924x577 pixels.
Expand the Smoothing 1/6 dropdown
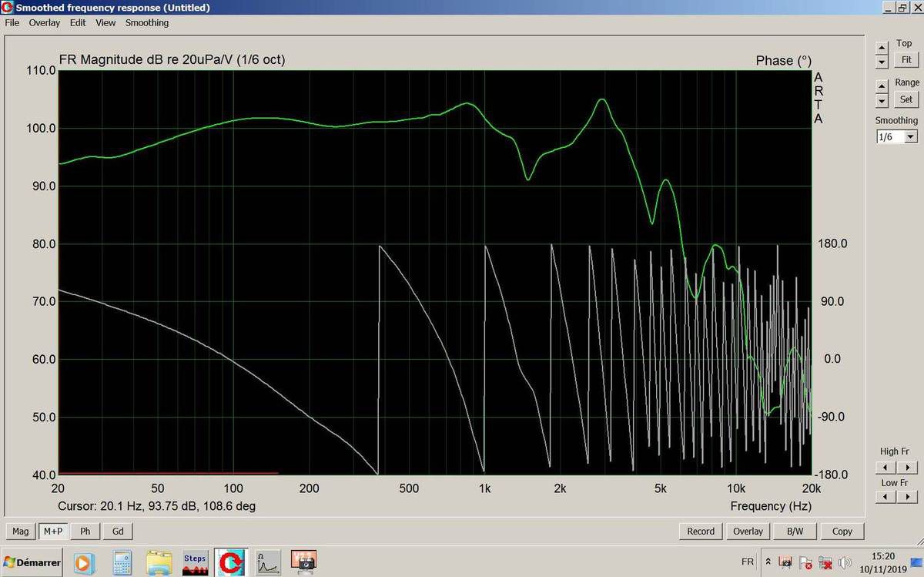coord(911,136)
